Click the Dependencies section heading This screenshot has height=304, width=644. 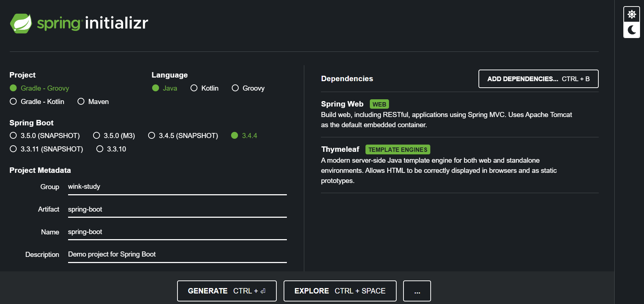[347, 79]
